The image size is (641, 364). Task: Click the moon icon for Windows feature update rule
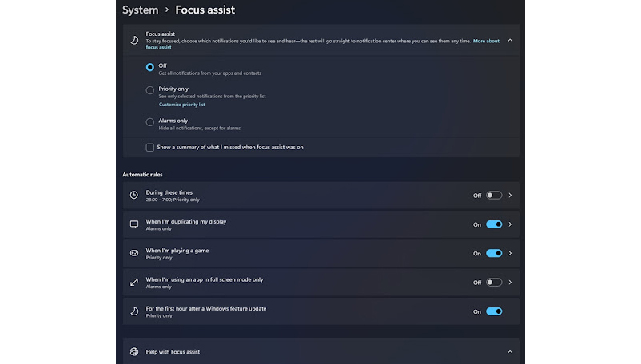coord(134,311)
